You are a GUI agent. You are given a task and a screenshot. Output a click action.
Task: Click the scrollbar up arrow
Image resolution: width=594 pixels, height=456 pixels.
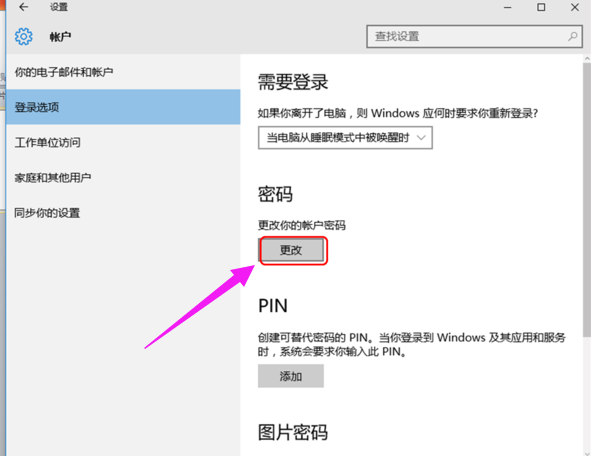(x=587, y=59)
